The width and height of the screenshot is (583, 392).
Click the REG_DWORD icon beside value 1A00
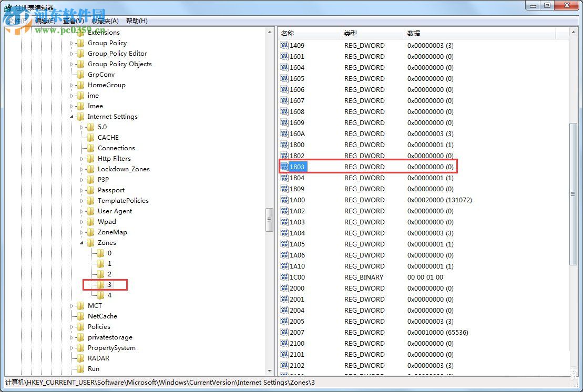point(284,200)
